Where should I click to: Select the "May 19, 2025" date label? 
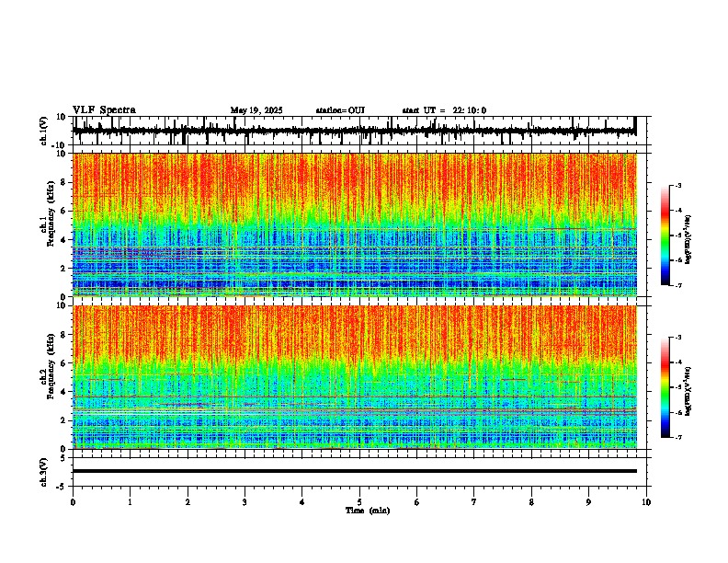(x=256, y=110)
